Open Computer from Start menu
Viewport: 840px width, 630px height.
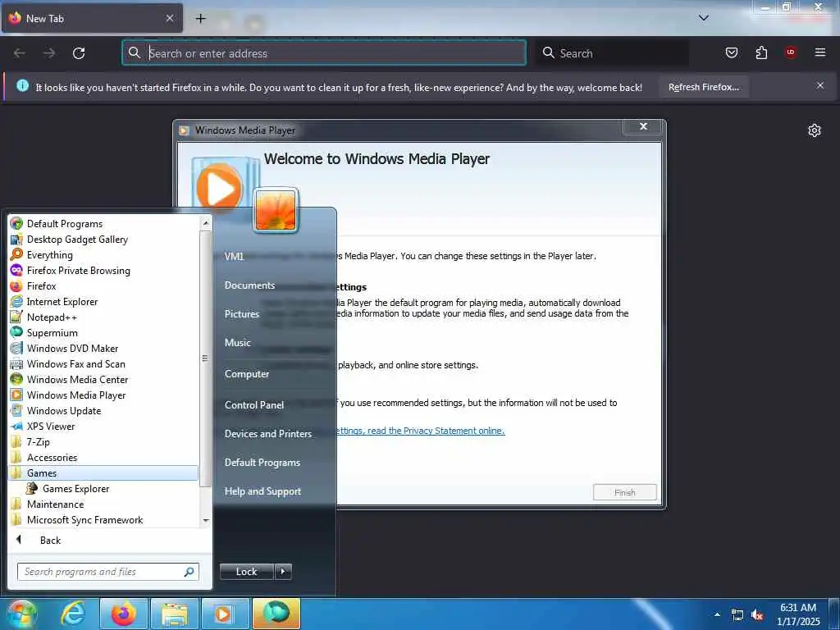tap(246, 373)
